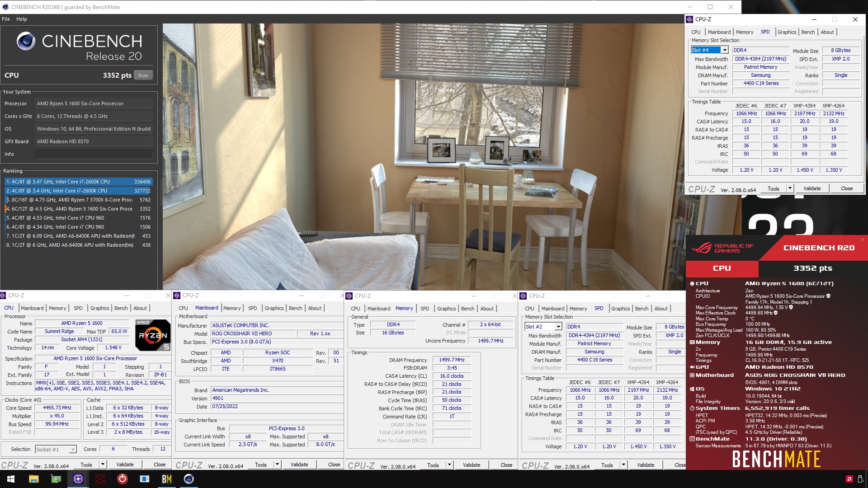The image size is (868, 488).
Task: Click Validate in the Memory CPU-Z window
Action: (472, 465)
